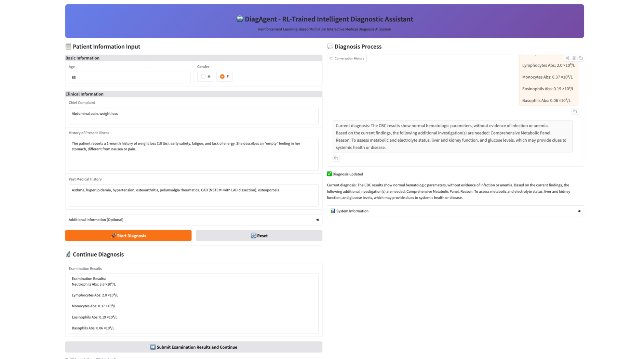This screenshot has height=359, width=644.
Task: Select the M gender radio button
Action: pos(203,77)
